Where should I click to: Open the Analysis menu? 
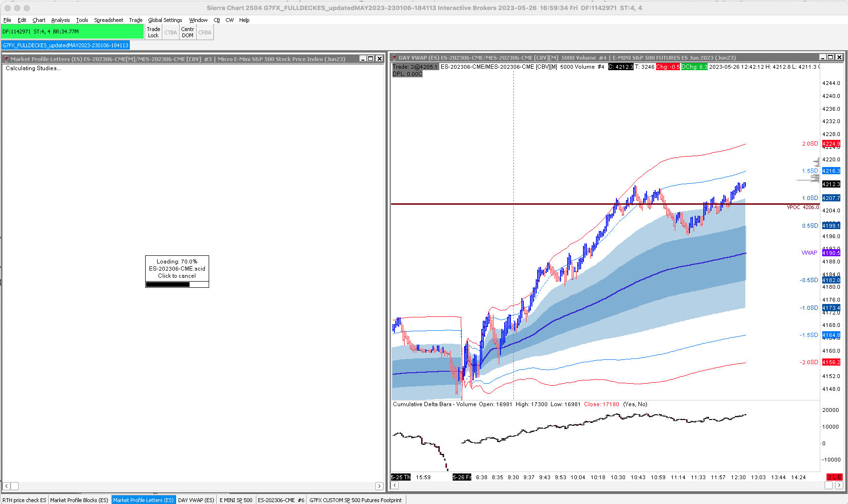[61, 20]
